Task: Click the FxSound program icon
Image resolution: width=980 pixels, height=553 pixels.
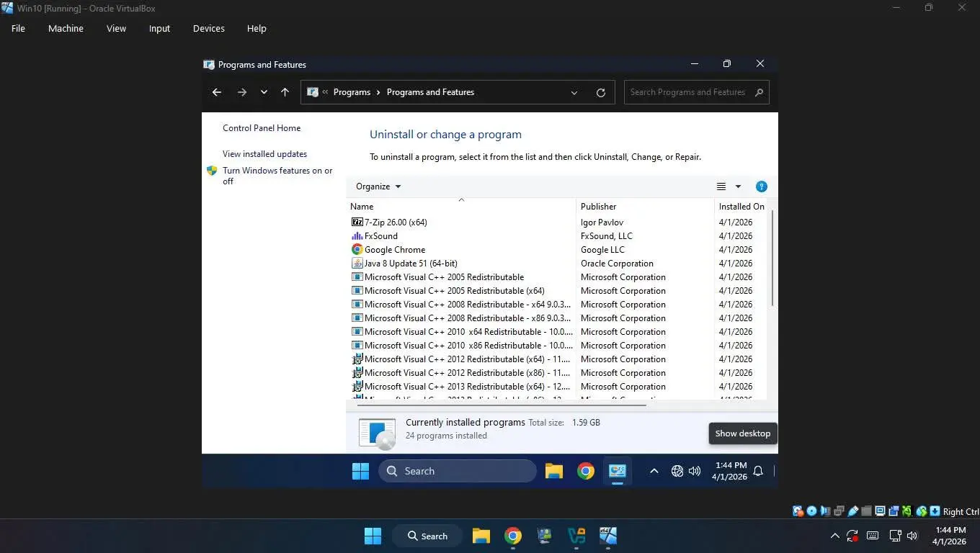Action: 357,236
